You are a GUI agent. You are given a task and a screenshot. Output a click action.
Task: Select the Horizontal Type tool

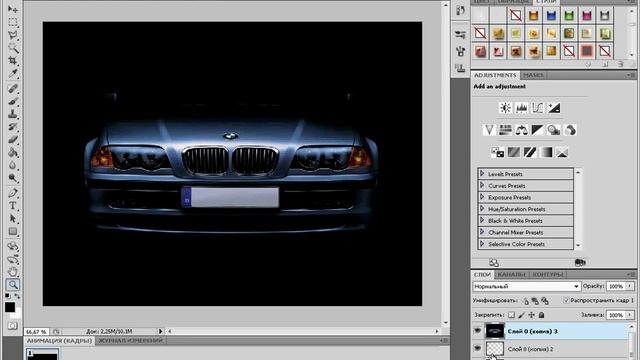point(13,205)
